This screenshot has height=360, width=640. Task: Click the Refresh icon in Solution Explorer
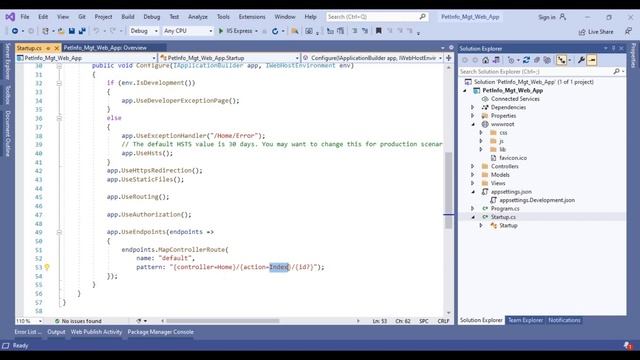coord(526,60)
